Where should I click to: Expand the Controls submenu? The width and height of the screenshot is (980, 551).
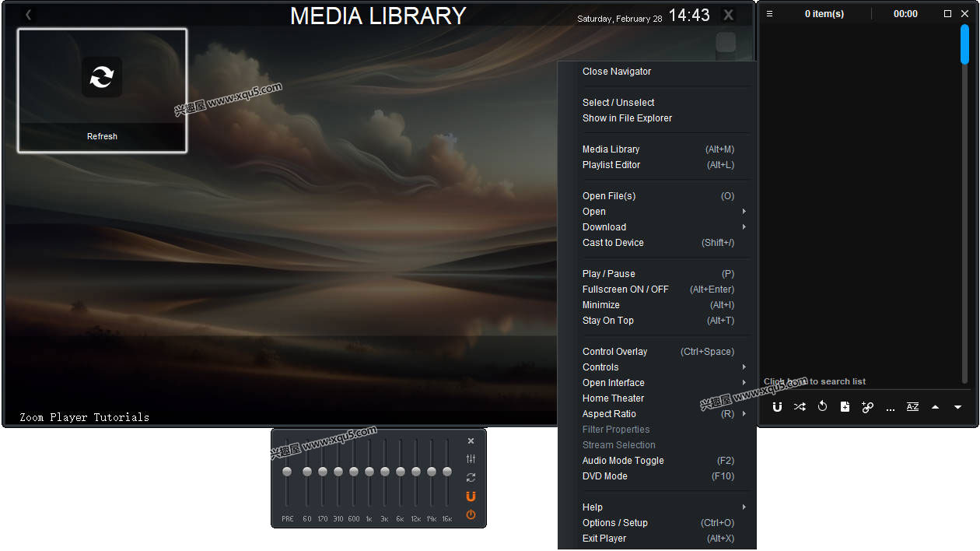click(600, 367)
